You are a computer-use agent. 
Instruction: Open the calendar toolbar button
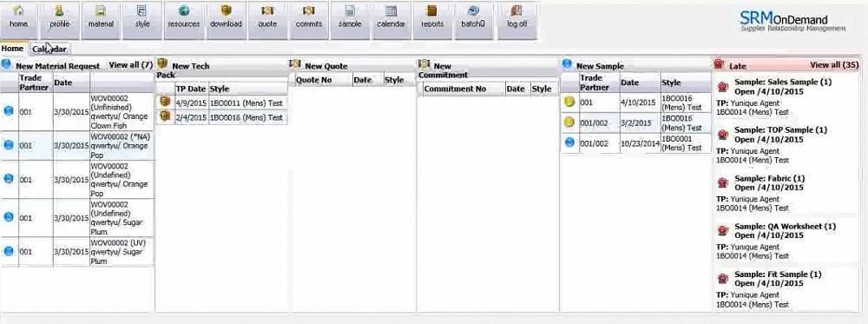point(391,20)
